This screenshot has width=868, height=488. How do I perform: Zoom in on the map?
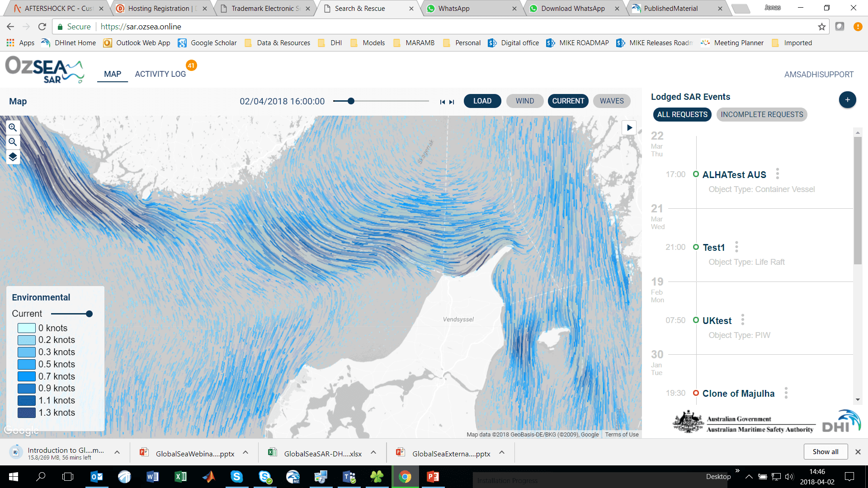(13, 127)
